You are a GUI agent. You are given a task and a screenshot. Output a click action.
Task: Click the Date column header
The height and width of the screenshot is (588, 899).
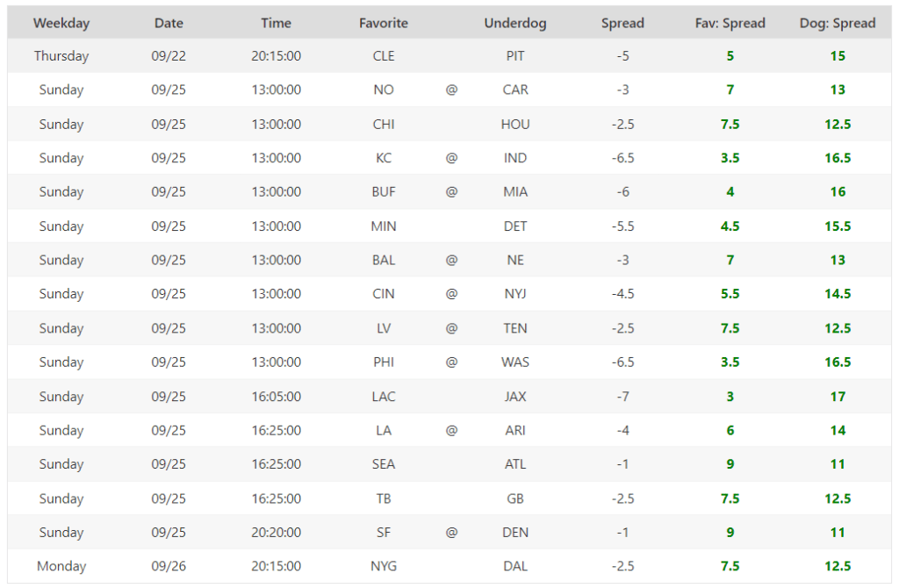point(169,23)
